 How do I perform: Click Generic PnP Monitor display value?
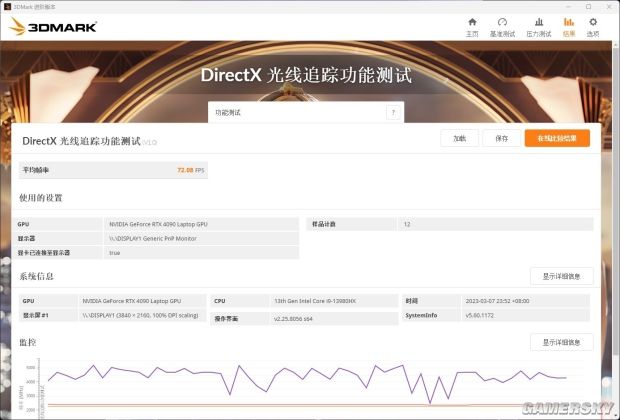(153, 238)
